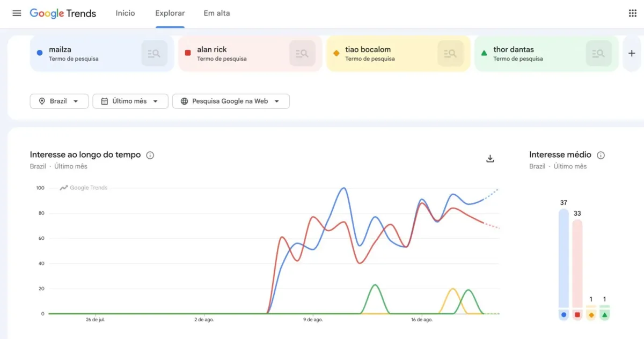Open the Pesquisa Google na Web dropdown
644x339 pixels.
coord(231,101)
